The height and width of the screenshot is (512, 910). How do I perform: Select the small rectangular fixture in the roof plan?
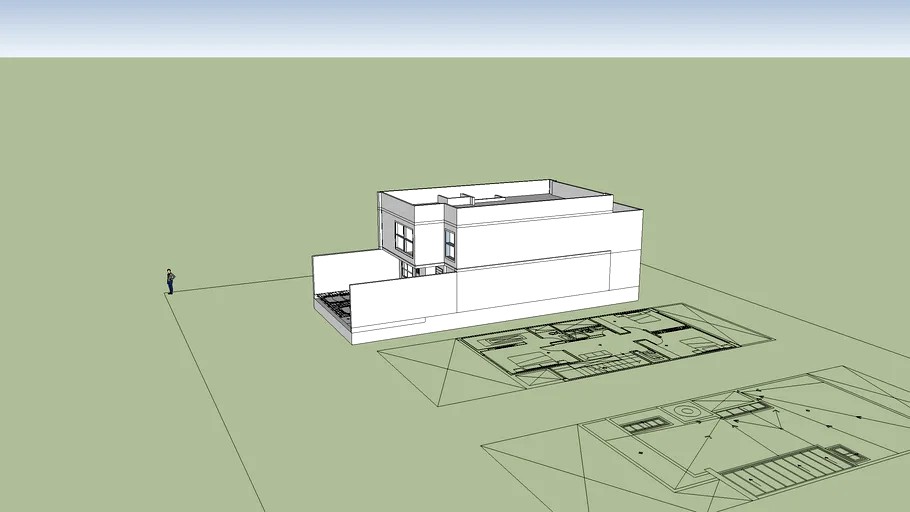tap(644, 424)
